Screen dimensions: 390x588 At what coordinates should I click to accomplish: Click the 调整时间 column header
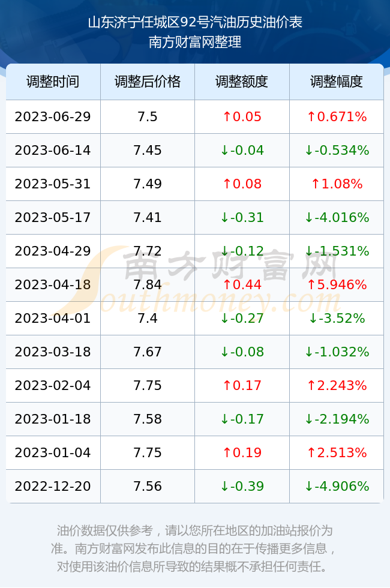pos(53,82)
